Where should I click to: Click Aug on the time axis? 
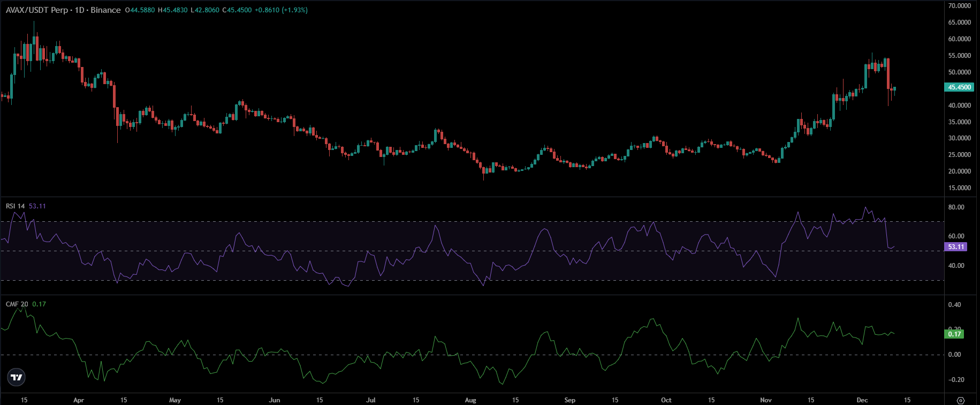pos(470,400)
